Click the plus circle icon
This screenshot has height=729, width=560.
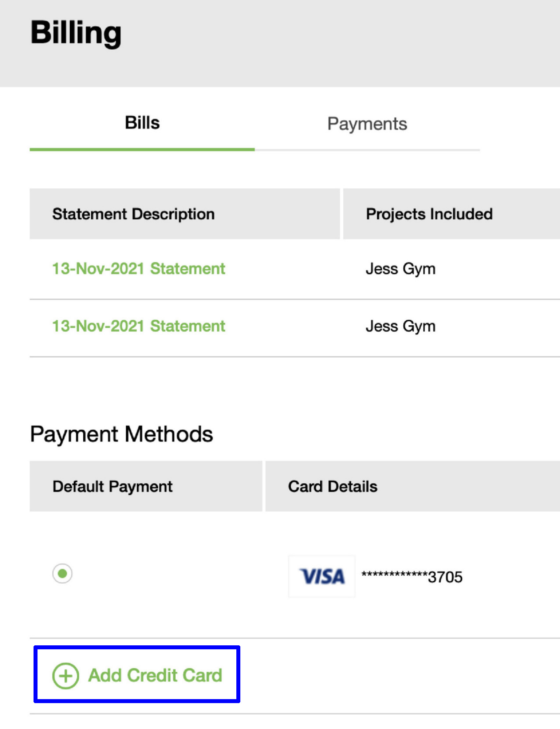tap(66, 676)
